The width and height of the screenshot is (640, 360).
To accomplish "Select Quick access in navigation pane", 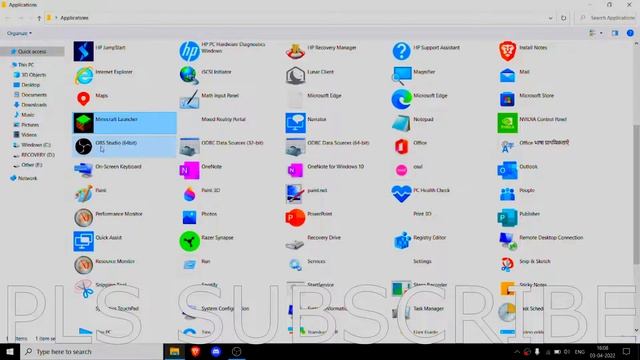I will 33,51.
